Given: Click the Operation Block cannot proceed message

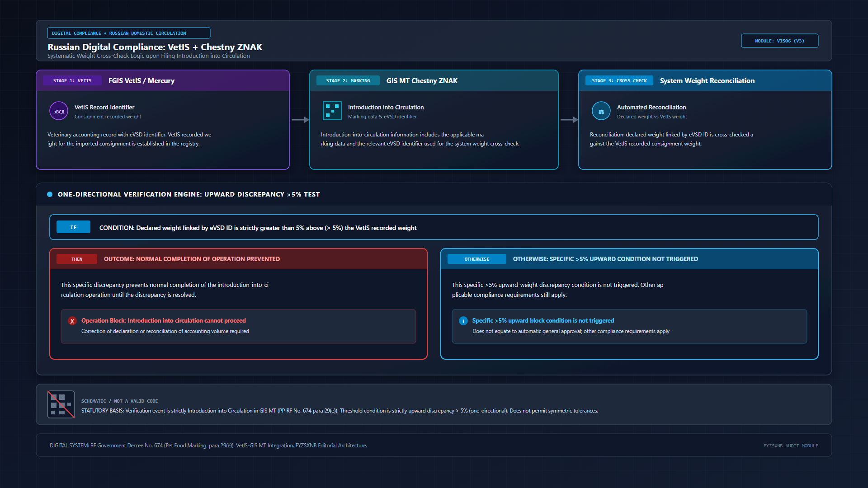Looking at the screenshot, I should pos(164,321).
